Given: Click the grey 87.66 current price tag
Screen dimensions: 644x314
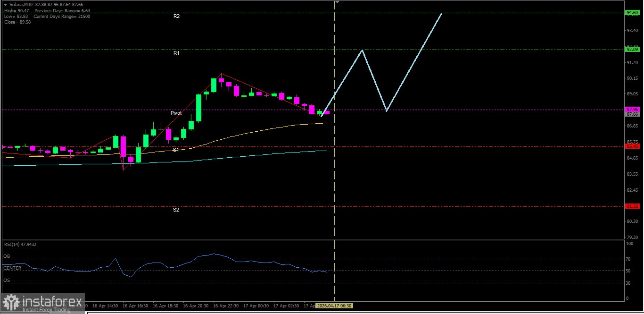Looking at the screenshot, I should pos(632,114).
